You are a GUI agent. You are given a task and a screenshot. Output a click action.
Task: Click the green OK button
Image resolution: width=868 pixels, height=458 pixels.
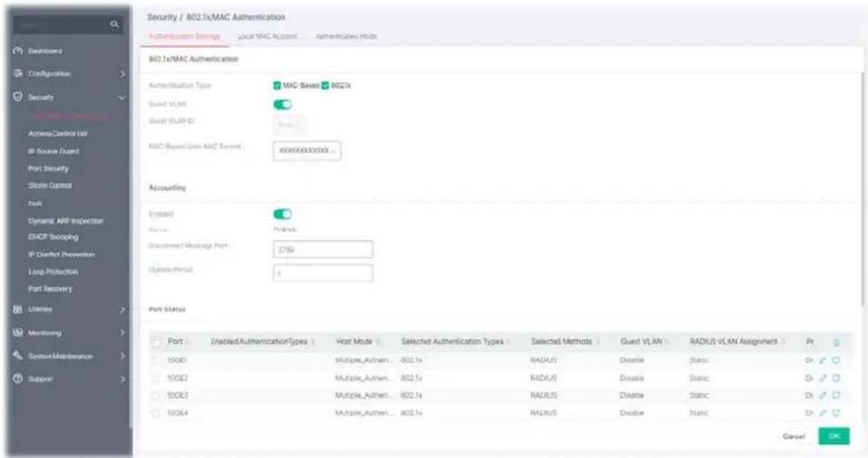coord(833,437)
